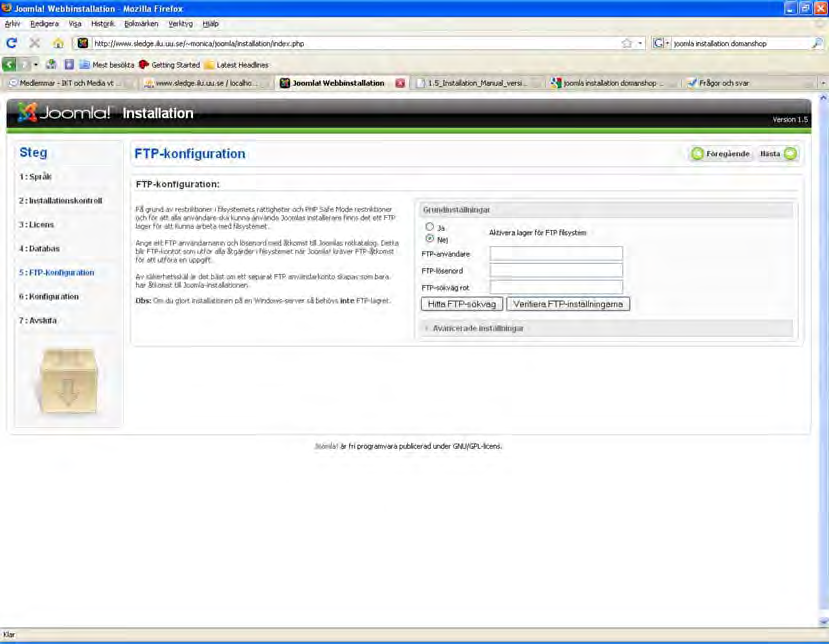
Task: Open the back/forward history dropdown arrow
Action: point(36,65)
